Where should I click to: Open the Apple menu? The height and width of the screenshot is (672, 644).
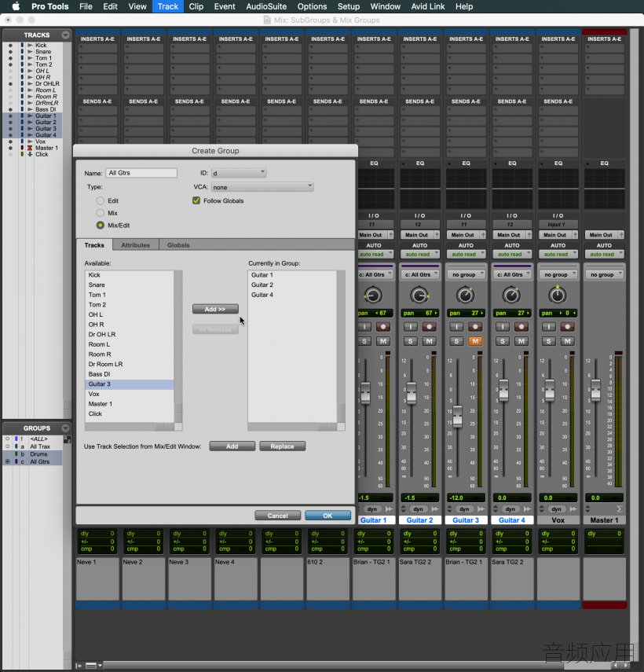coord(16,6)
